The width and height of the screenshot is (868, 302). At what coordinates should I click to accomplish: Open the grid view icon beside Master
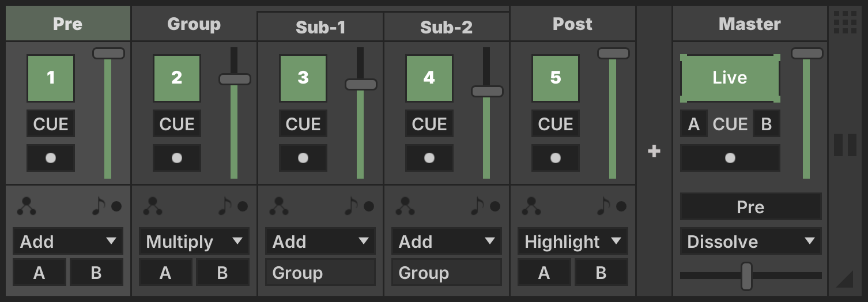click(845, 22)
